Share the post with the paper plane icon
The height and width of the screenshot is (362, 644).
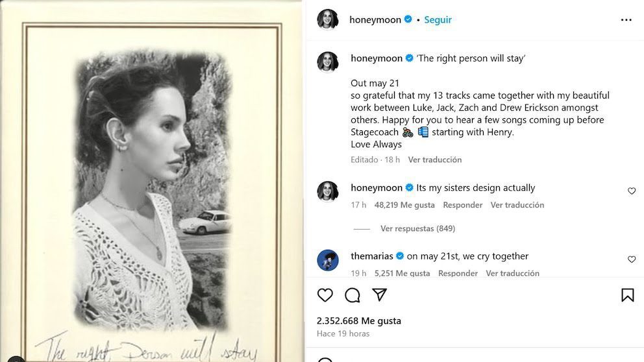click(x=380, y=295)
